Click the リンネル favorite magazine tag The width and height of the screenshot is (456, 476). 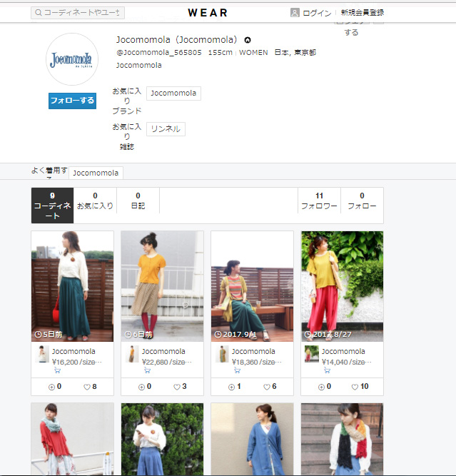click(166, 129)
